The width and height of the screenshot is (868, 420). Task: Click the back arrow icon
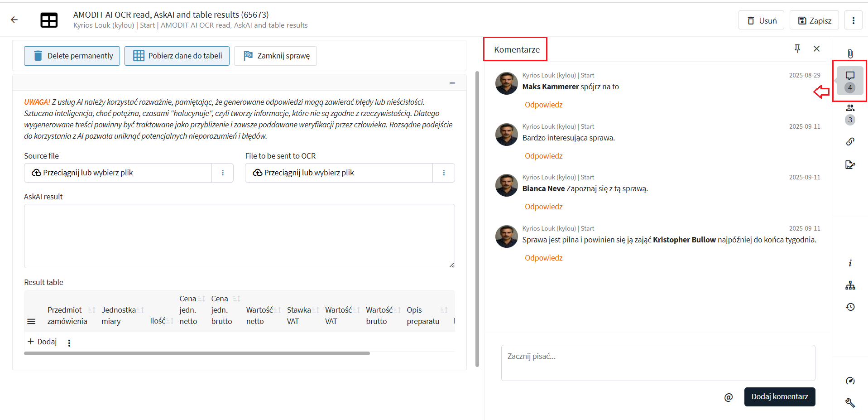14,20
